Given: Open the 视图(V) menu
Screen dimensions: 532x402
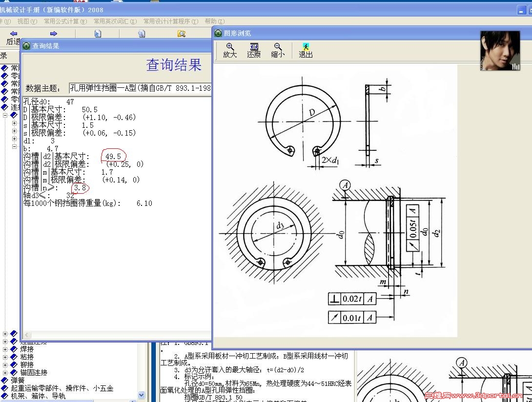Looking at the screenshot, I should tap(27, 21).
